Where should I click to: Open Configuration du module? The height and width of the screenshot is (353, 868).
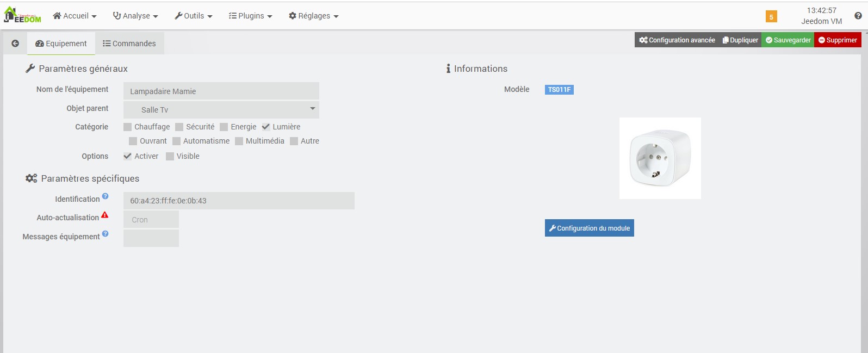(x=590, y=228)
